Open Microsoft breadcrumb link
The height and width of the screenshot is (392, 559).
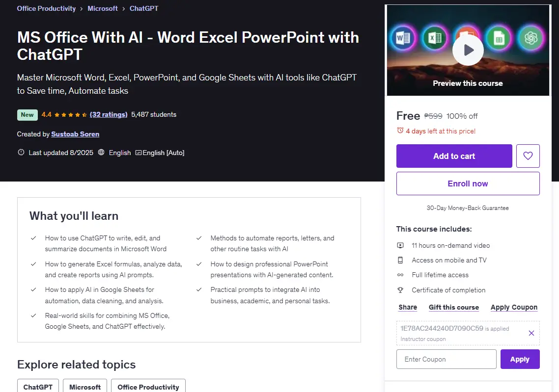click(103, 8)
